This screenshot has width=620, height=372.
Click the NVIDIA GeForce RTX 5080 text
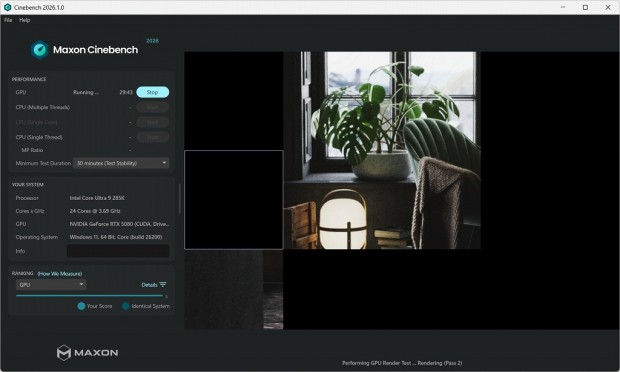click(119, 224)
